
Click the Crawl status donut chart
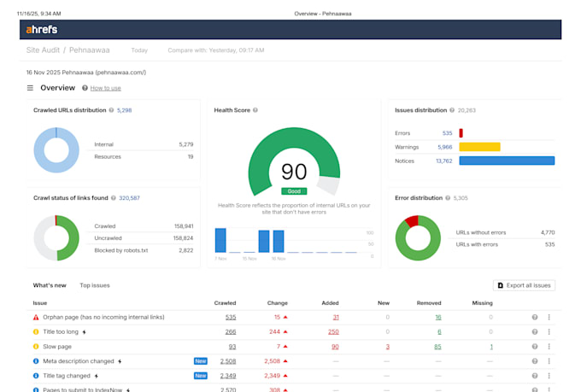pyautogui.click(x=56, y=238)
